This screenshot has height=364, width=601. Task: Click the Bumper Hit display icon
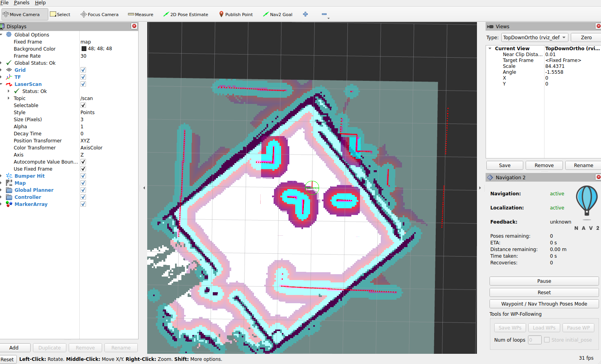coord(9,176)
